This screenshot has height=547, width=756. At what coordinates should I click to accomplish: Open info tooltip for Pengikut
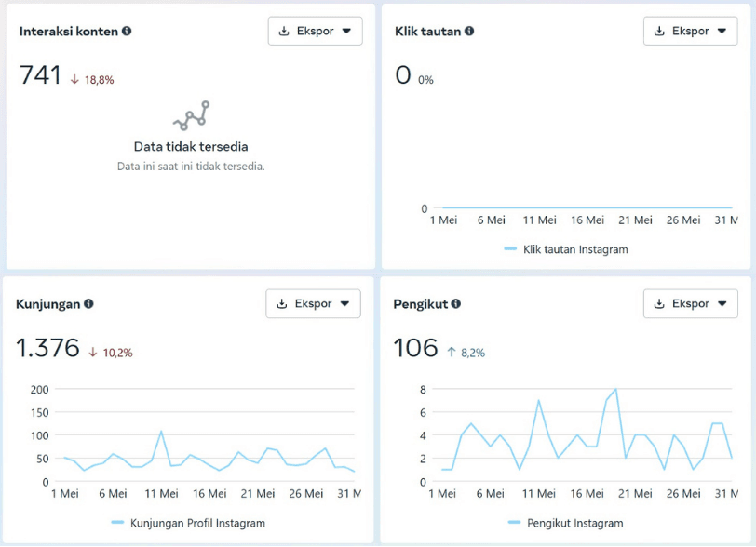[x=456, y=303]
